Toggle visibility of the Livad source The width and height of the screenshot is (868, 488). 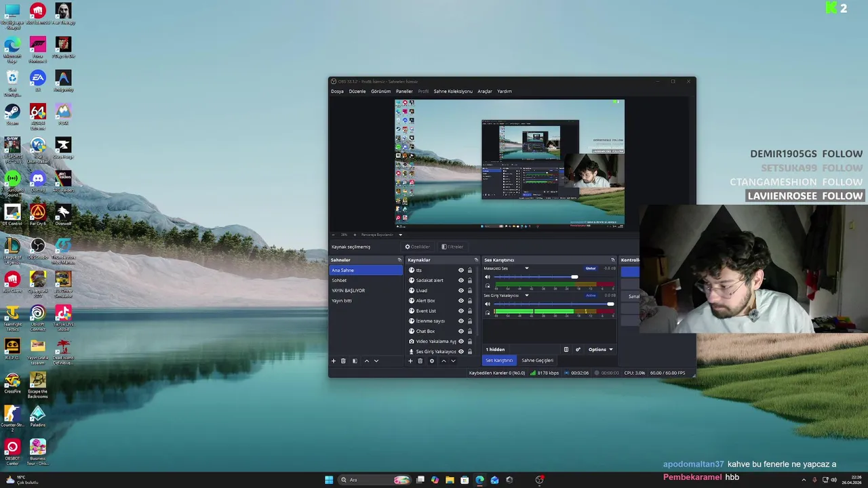tap(461, 291)
